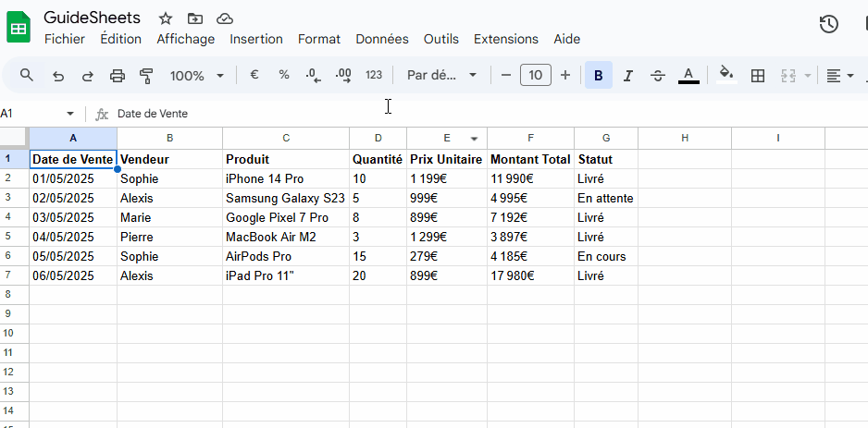Click the search magnifier in toolbar
This screenshot has width=868, height=428.
pos(27,75)
